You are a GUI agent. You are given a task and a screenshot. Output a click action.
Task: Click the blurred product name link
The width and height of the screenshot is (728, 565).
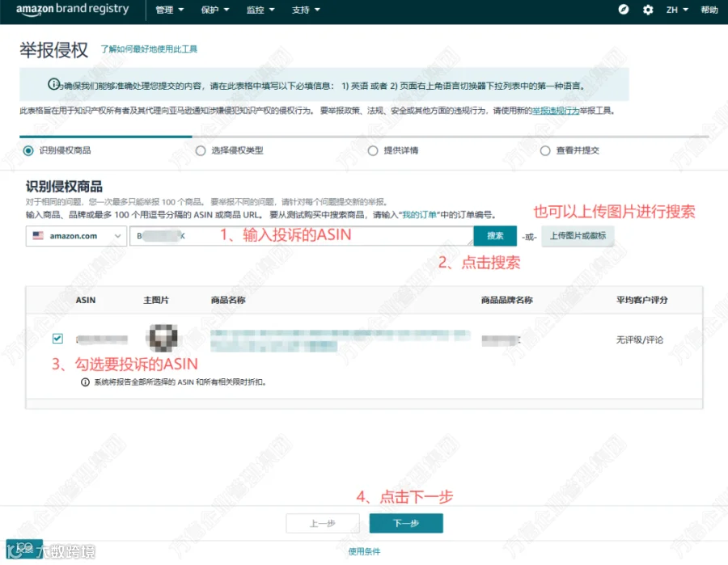coord(340,340)
